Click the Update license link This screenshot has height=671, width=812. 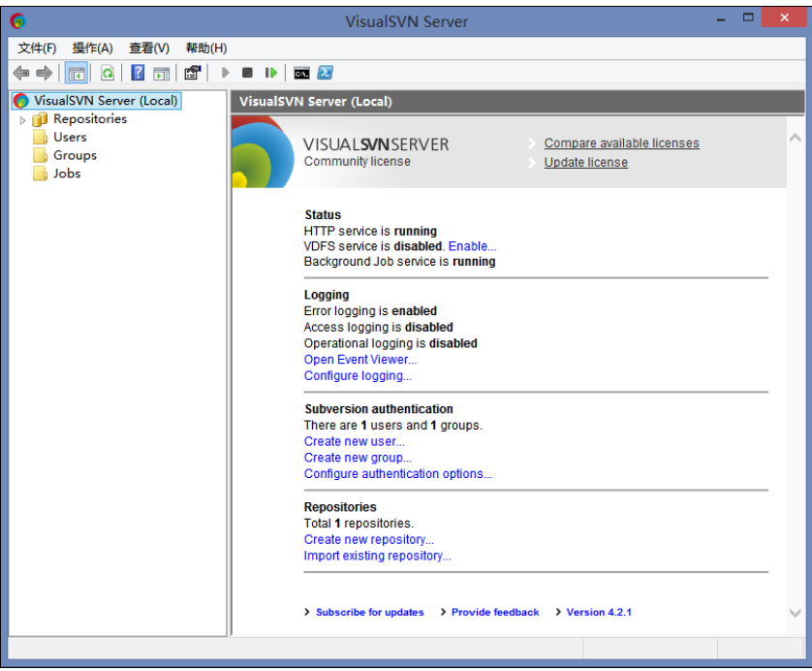point(585,162)
